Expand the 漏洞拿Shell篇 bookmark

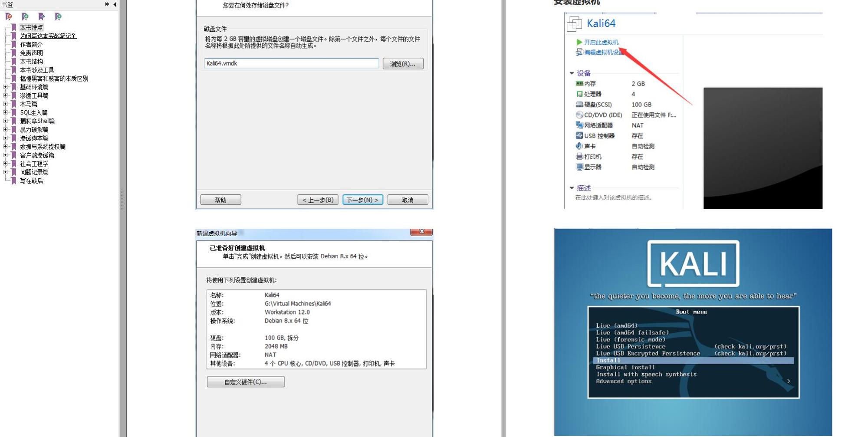coord(6,121)
